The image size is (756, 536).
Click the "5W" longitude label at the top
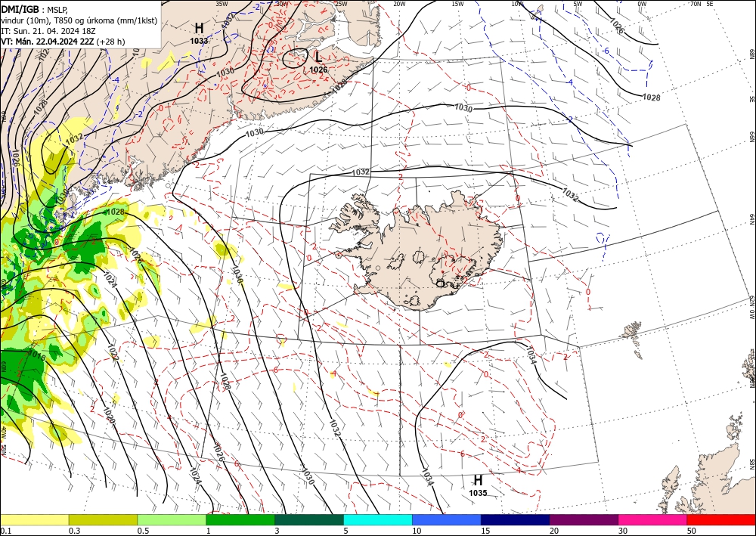tap(578, 4)
